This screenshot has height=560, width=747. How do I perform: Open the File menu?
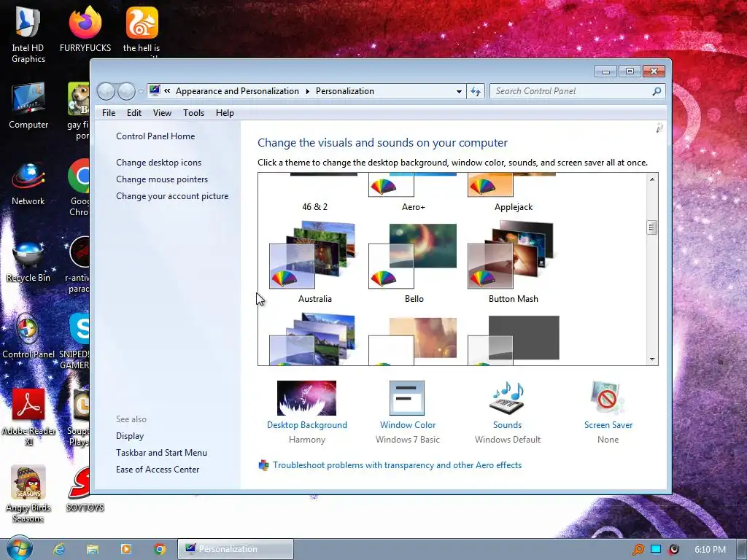click(109, 113)
